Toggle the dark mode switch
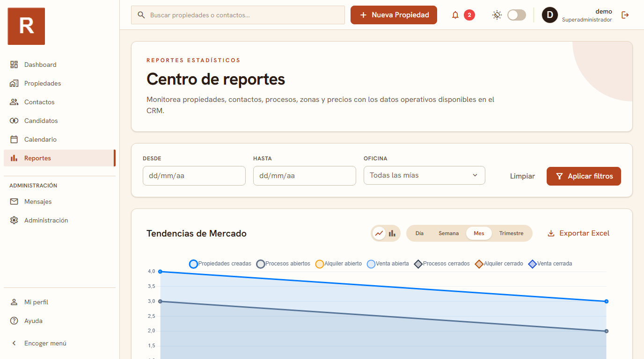The width and height of the screenshot is (644, 359). pyautogui.click(x=517, y=15)
